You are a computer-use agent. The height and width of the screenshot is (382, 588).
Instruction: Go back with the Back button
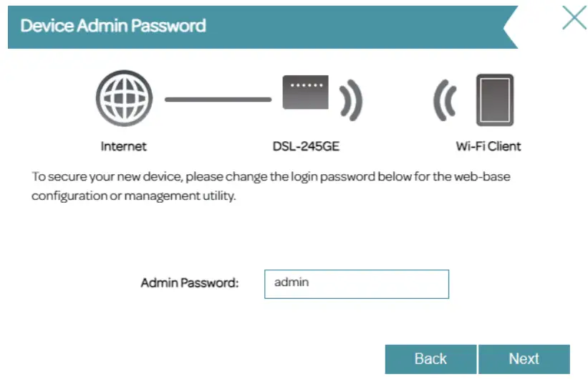coord(430,359)
